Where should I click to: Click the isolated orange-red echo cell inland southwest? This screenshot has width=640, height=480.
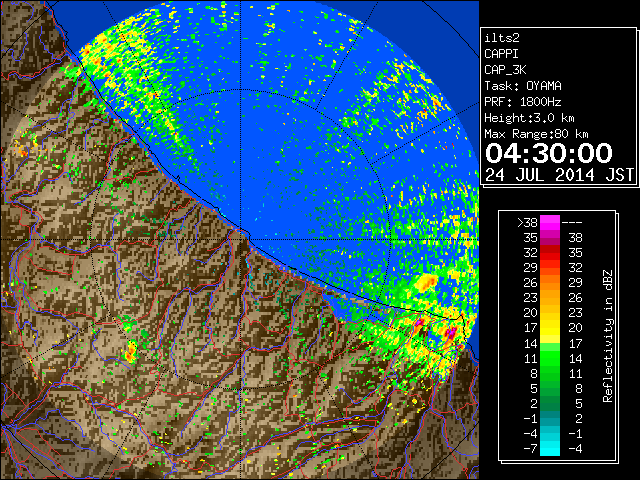131,352
